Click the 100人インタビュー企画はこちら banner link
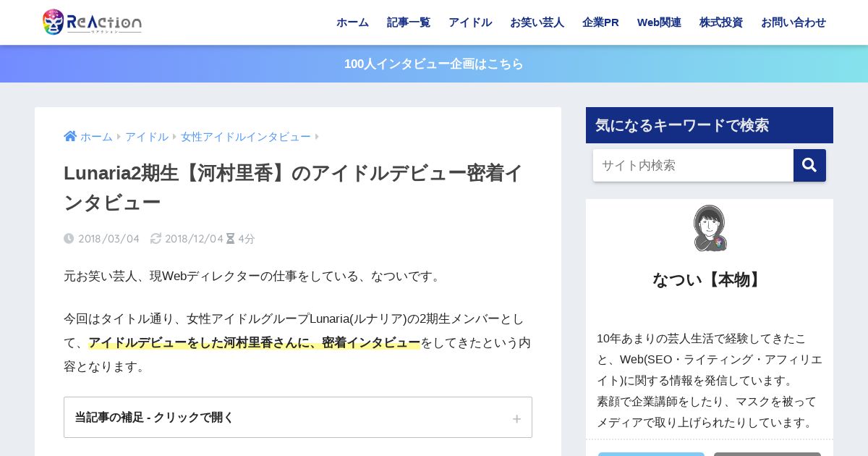868x456 pixels. pos(434,64)
